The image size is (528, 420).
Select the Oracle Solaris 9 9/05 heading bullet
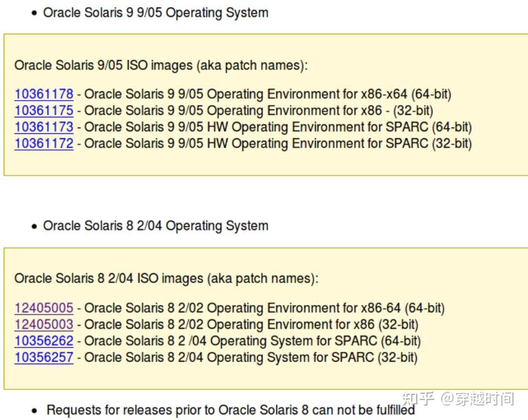[155, 12]
